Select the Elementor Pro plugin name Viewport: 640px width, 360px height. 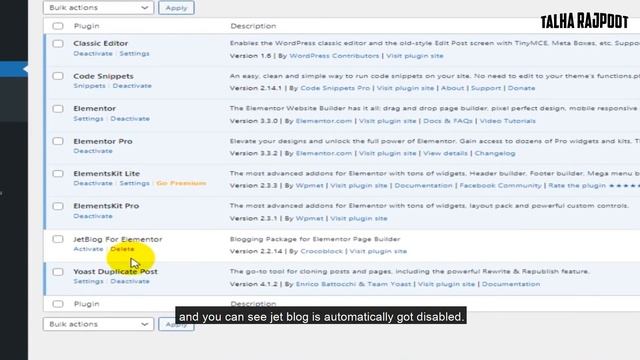[x=103, y=141]
